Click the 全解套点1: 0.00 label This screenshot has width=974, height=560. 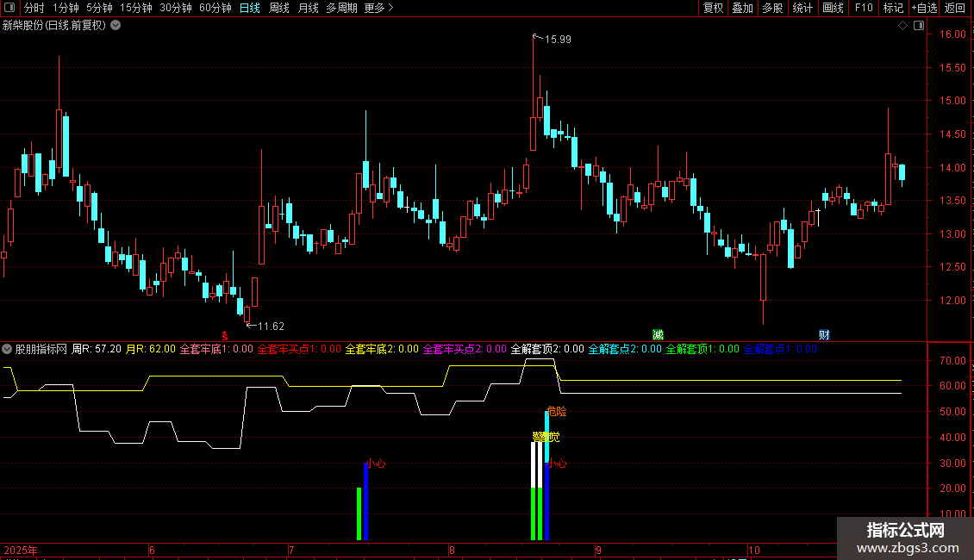[780, 349]
